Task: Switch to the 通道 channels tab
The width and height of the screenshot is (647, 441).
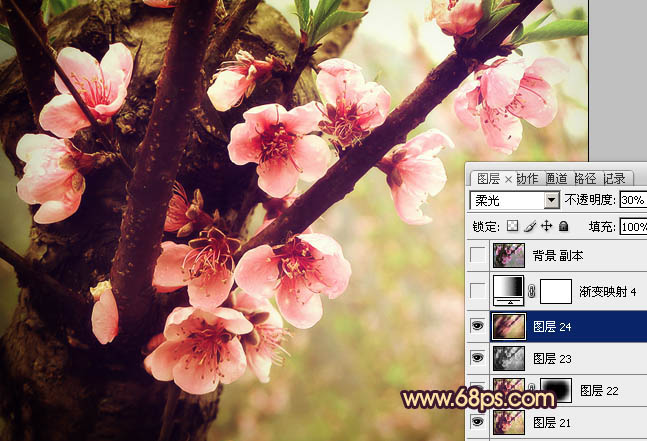Action: tap(557, 178)
